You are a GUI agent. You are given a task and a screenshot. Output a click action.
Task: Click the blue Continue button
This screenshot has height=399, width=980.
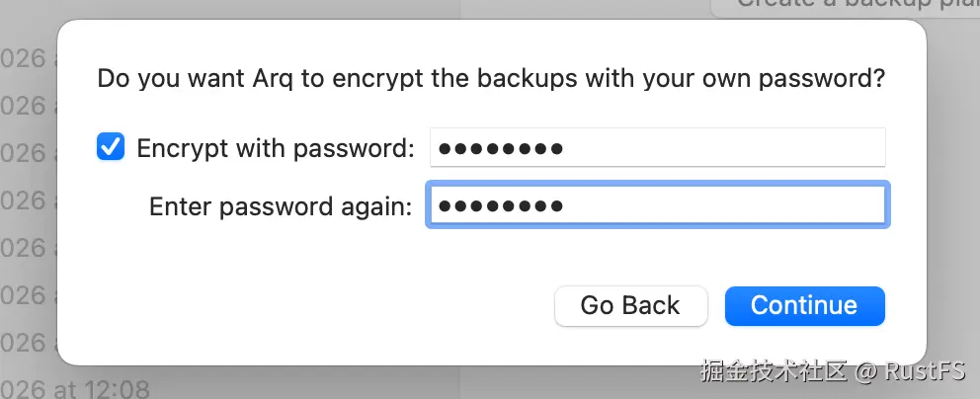pyautogui.click(x=804, y=305)
